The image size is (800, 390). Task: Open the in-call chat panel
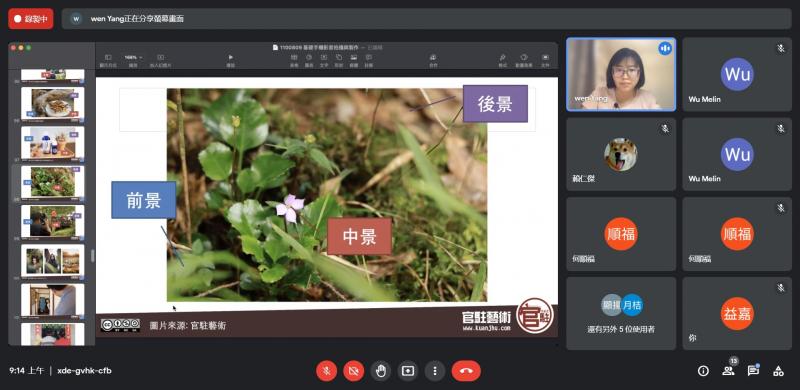[x=753, y=371]
